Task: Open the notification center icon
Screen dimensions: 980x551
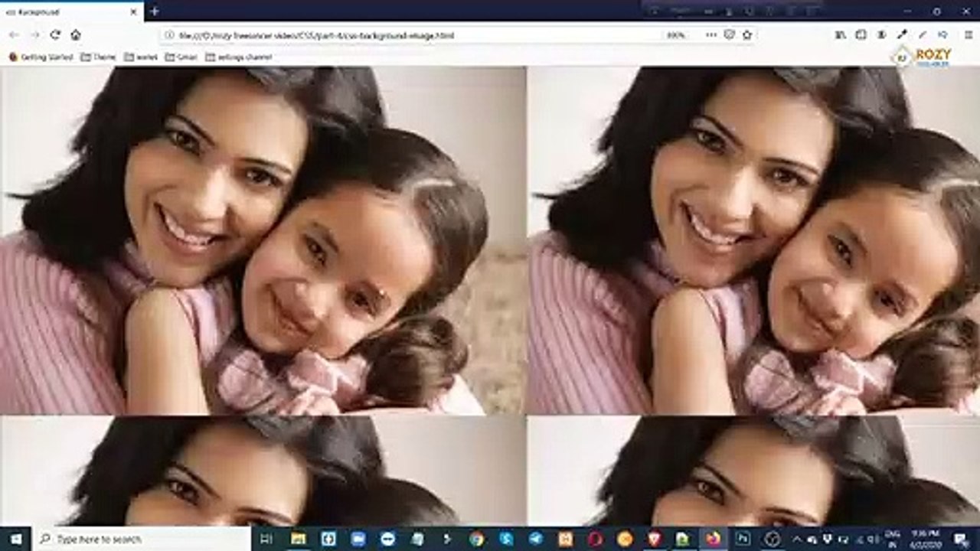Action: click(x=962, y=539)
